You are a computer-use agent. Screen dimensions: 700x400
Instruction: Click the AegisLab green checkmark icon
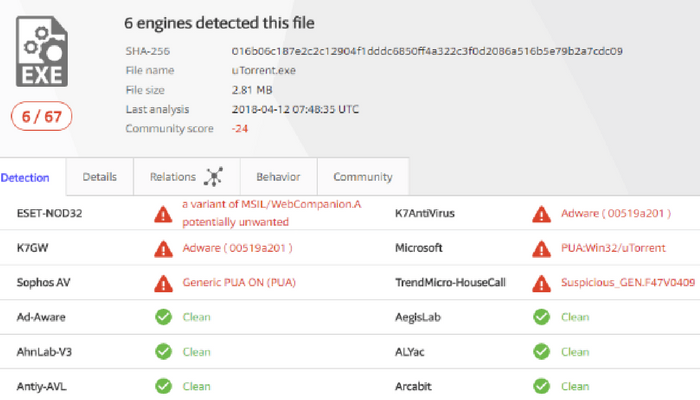click(x=542, y=317)
